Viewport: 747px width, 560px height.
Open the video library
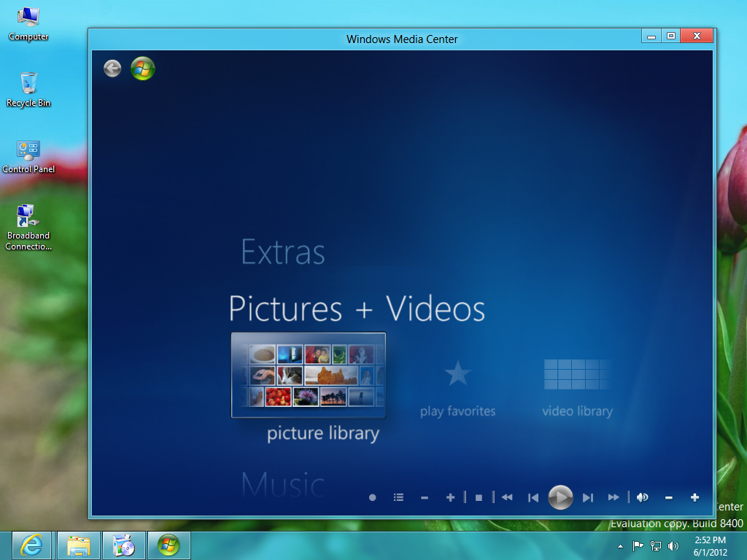(577, 386)
